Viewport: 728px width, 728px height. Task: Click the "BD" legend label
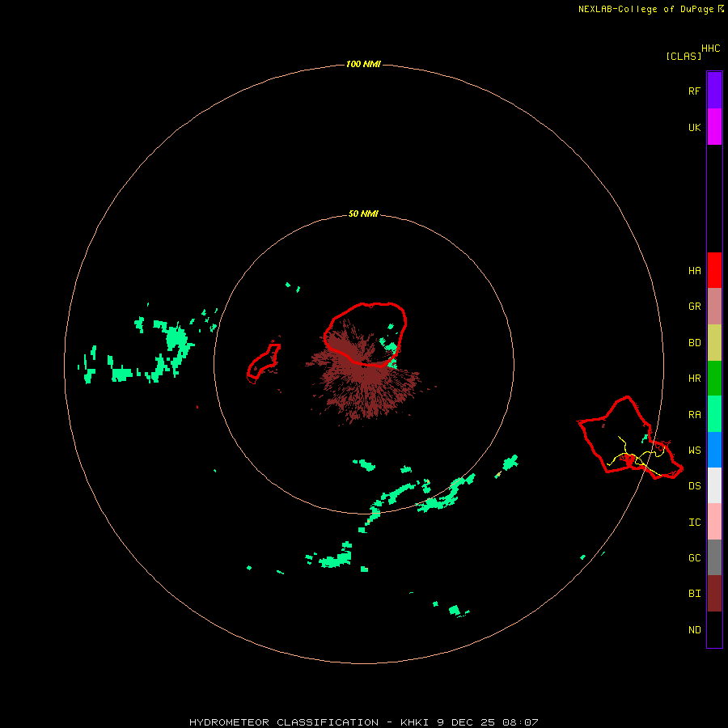(x=694, y=343)
